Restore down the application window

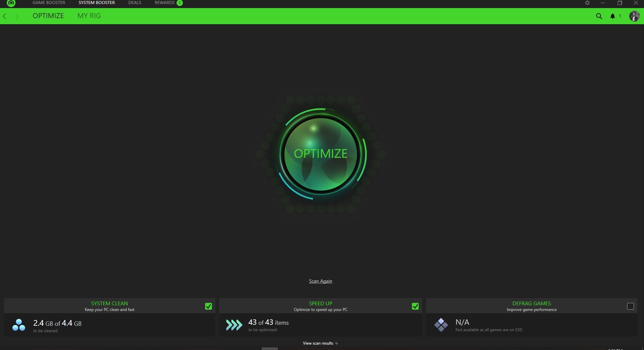coord(620,3)
